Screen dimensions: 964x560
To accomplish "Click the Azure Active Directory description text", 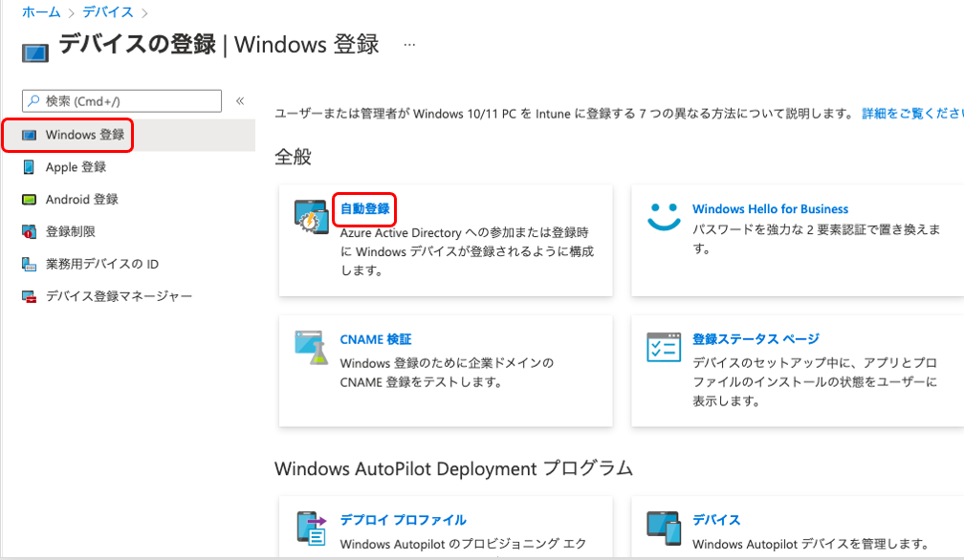I will coord(468,251).
